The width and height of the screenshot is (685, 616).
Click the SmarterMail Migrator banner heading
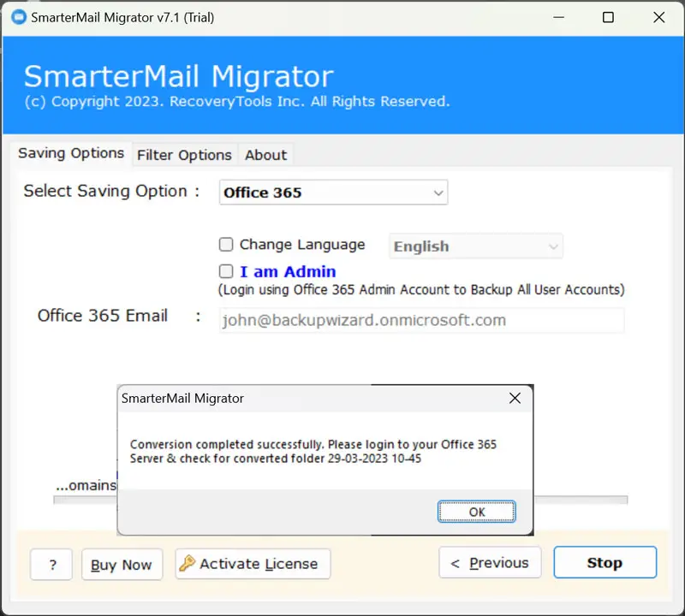[179, 77]
